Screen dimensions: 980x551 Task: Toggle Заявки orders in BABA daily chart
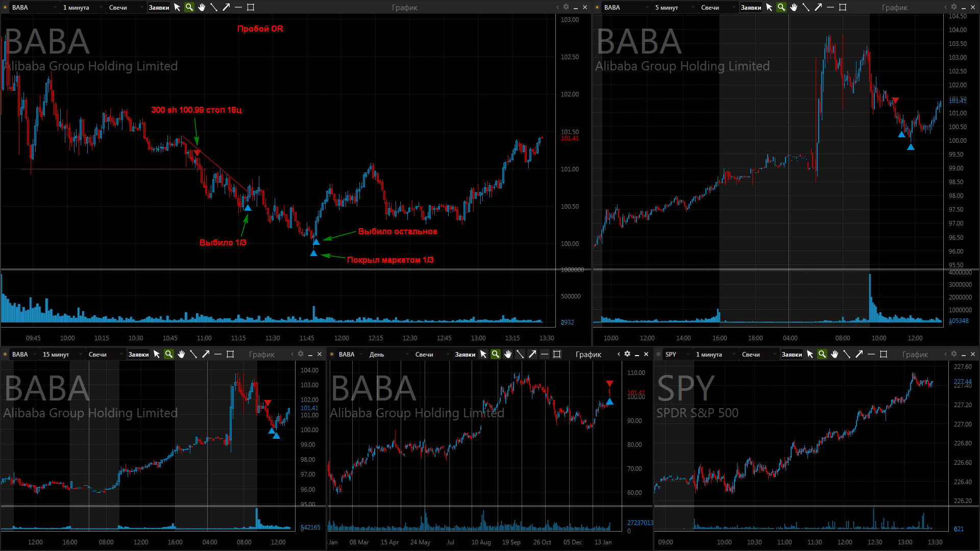(x=465, y=355)
